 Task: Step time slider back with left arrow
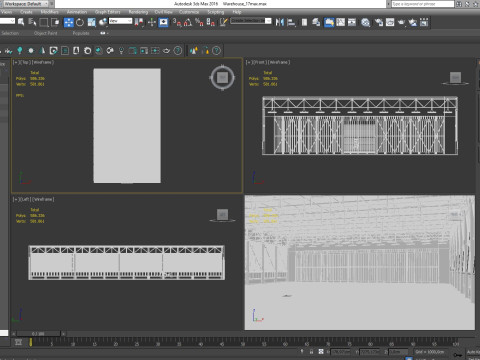(13, 334)
